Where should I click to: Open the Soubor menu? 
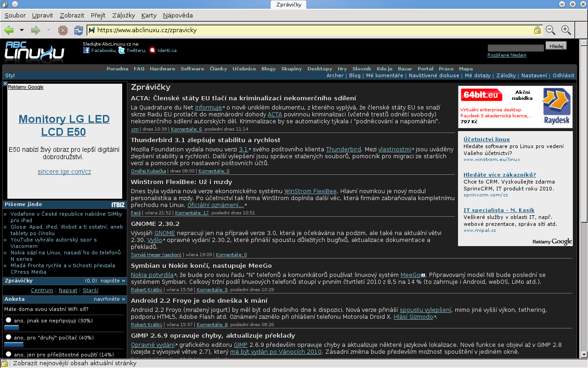15,15
